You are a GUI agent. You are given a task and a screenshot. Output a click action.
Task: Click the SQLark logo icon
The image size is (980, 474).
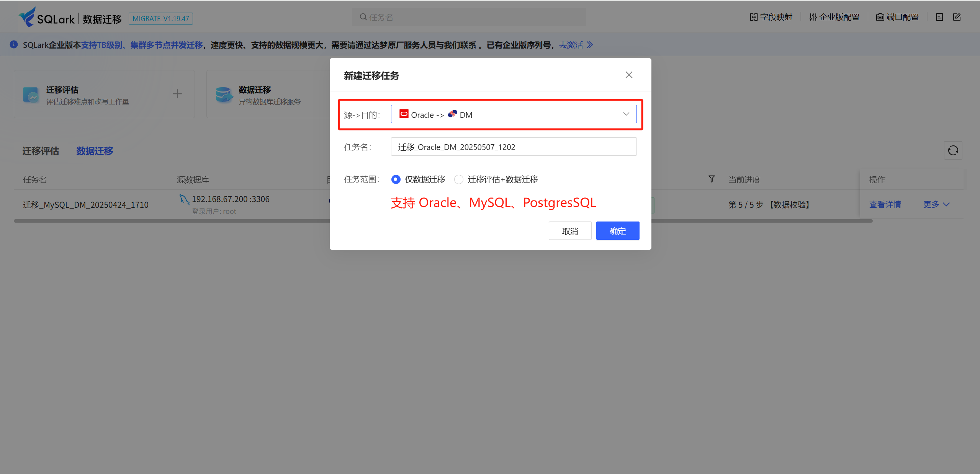27,17
